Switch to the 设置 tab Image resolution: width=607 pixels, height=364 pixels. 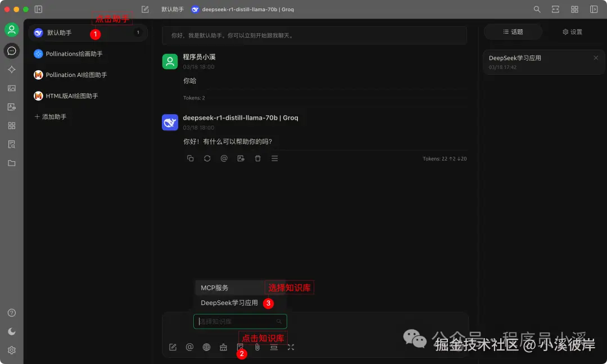pos(572,31)
